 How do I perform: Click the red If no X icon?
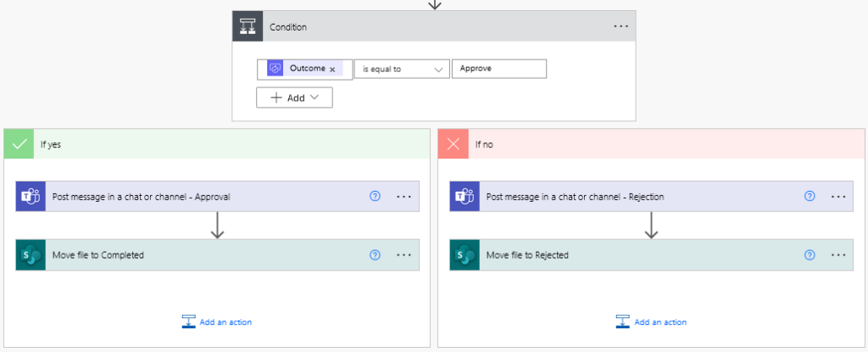(453, 144)
